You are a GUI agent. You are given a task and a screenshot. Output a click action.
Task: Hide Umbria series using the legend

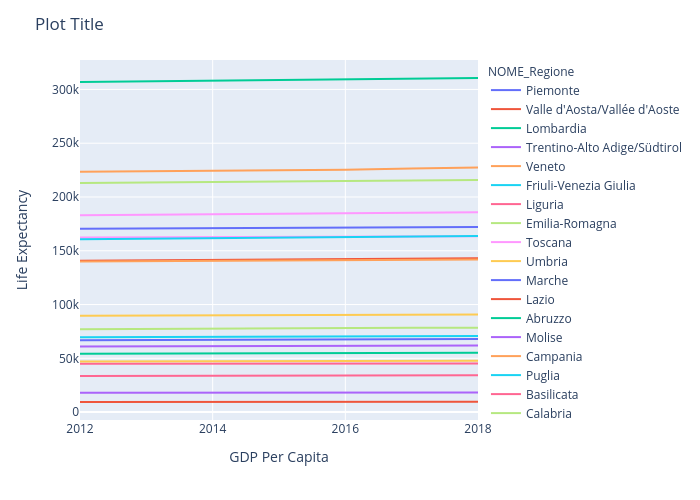tap(547, 262)
